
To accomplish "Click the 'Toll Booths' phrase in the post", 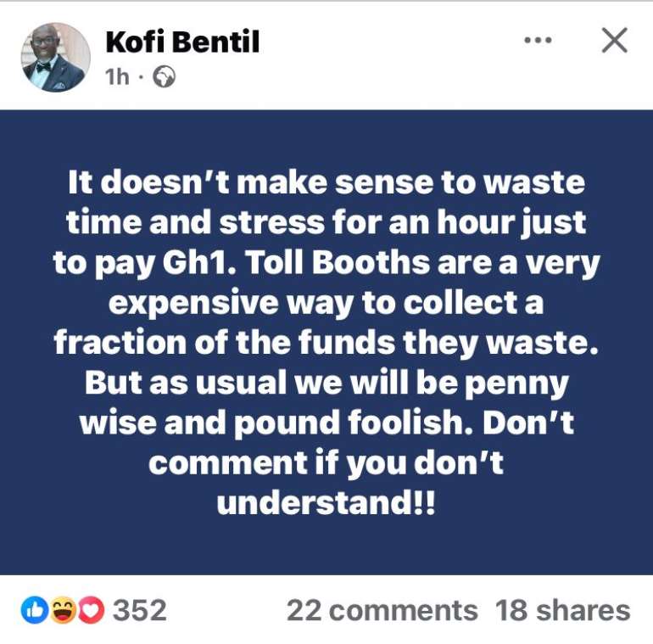I will pos(338,262).
